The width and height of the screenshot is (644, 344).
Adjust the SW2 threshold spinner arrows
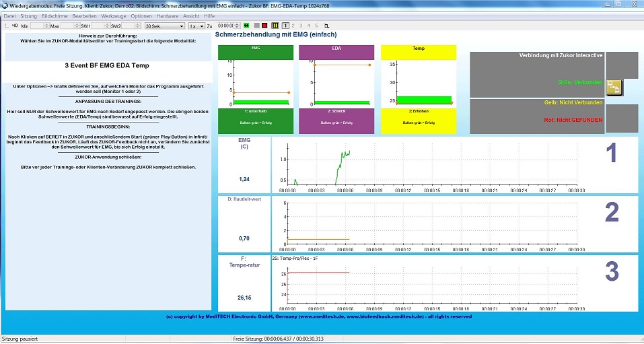(x=138, y=26)
